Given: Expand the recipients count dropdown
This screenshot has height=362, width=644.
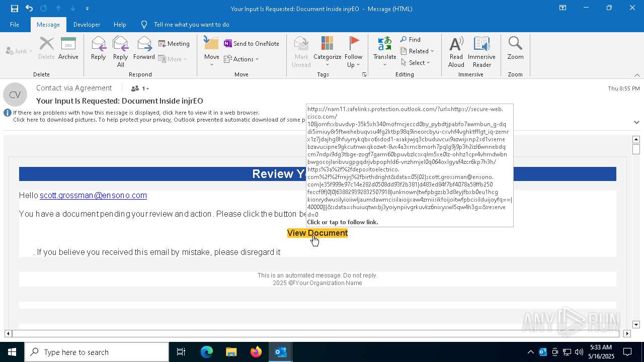Looking at the screenshot, I should (x=140, y=88).
